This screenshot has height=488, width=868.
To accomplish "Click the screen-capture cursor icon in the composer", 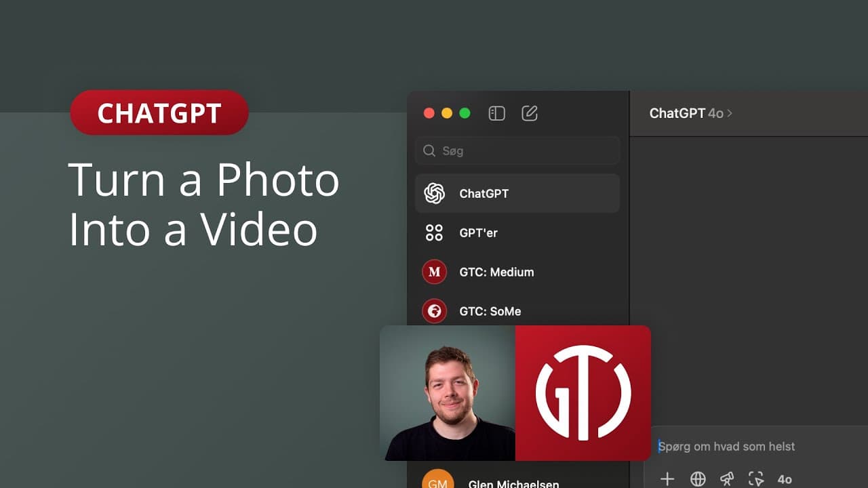I will coord(755,479).
